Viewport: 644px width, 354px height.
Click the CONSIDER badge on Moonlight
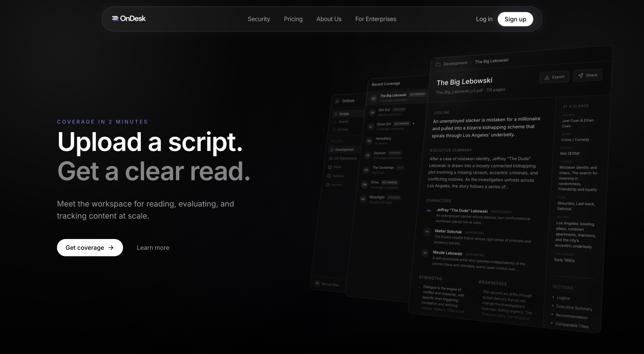click(x=394, y=197)
